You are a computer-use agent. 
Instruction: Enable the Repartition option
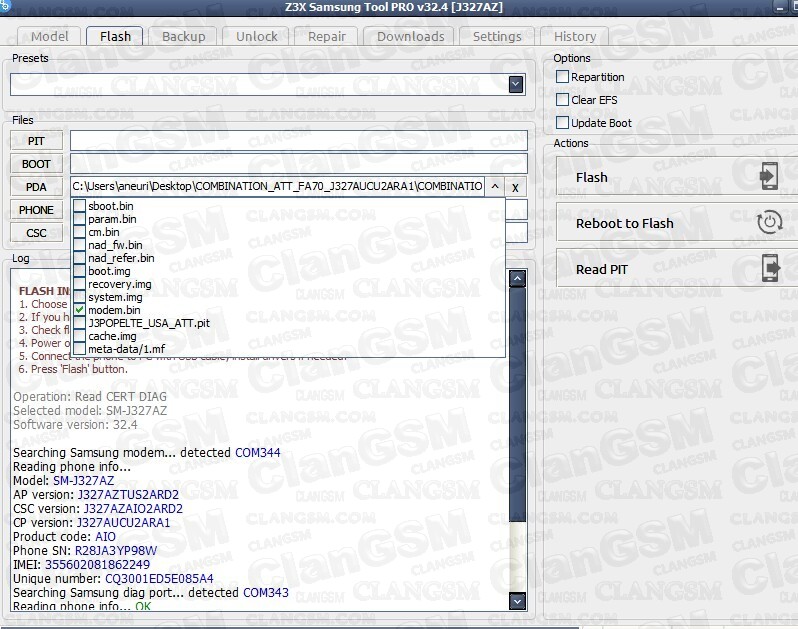pos(562,77)
